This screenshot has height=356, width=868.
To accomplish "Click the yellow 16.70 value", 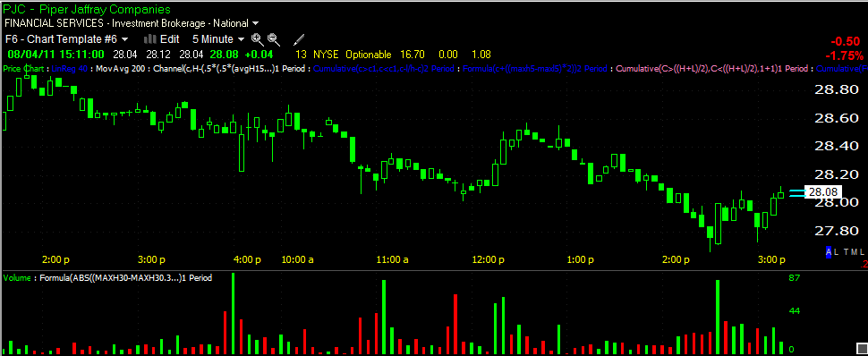I will pyautogui.click(x=413, y=55).
